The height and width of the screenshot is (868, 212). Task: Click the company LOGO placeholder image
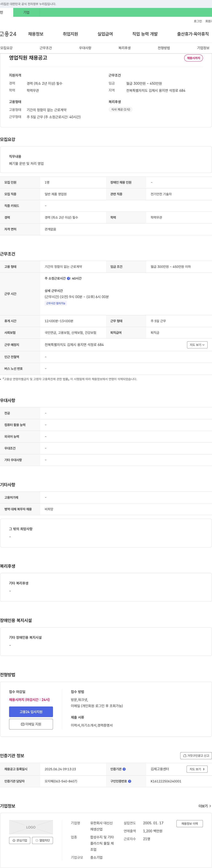click(x=31, y=827)
